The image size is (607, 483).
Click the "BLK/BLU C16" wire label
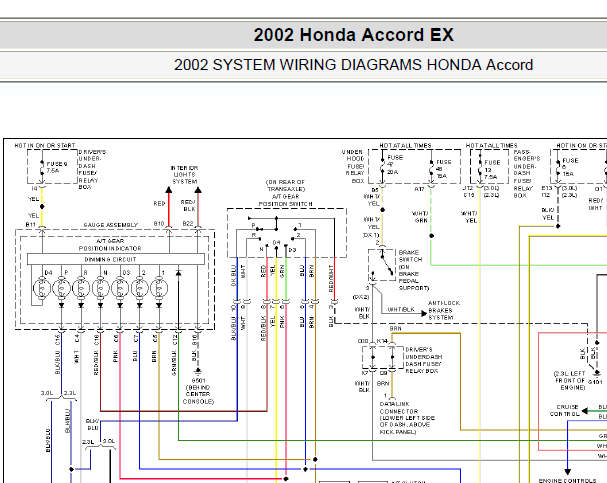[x=58, y=355]
